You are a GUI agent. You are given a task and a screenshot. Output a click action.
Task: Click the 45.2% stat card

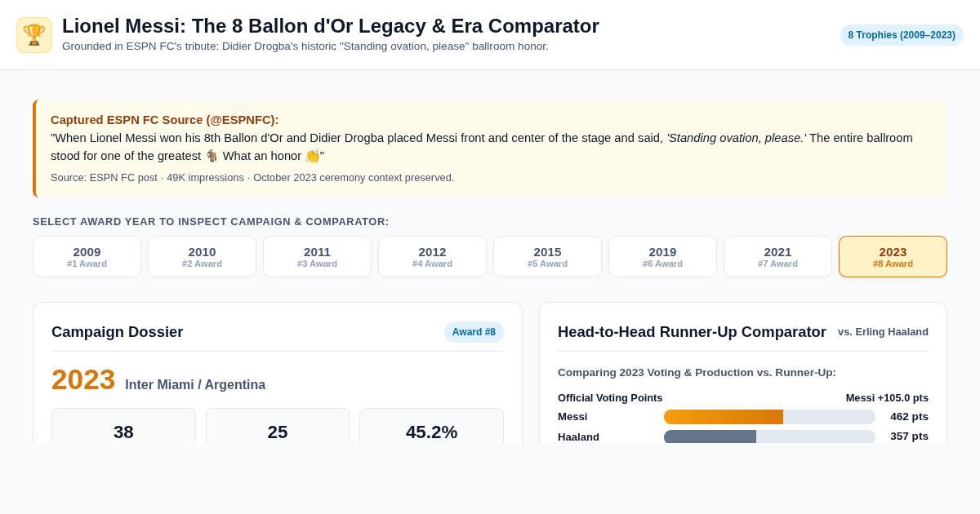(431, 426)
